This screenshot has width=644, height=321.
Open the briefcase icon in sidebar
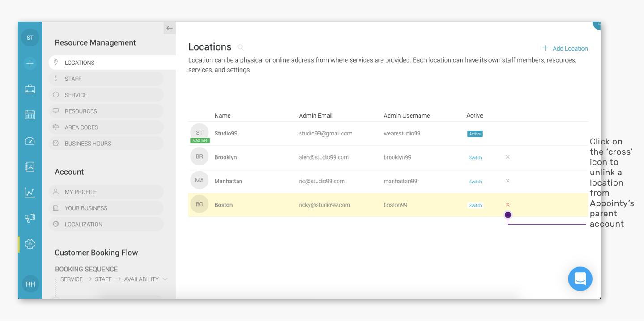tap(30, 89)
